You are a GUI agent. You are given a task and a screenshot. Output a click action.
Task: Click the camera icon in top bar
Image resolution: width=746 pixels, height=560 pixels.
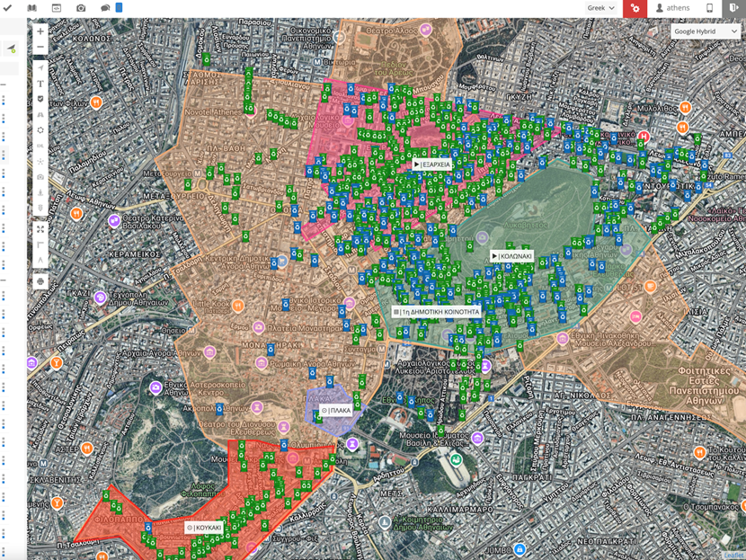81,8
